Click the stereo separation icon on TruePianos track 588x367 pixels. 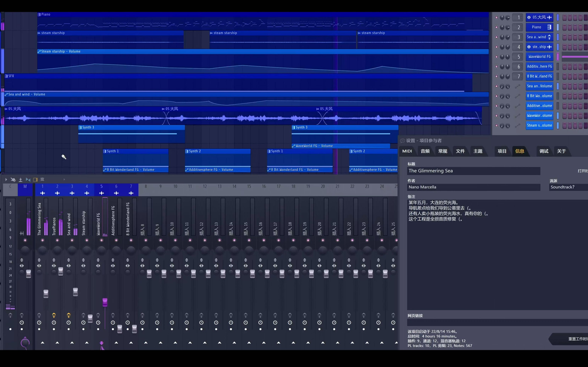pos(54,266)
